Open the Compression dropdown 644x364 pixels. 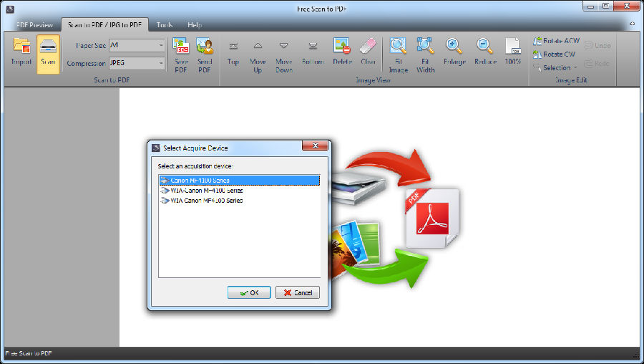coord(161,63)
